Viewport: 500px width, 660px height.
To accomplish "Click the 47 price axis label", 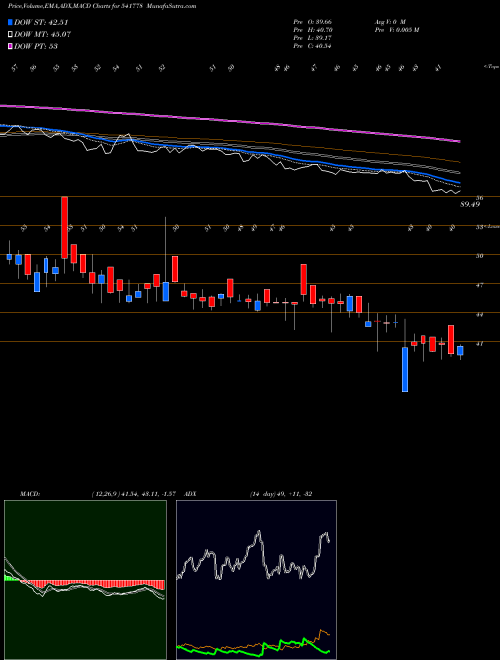I will [479, 285].
